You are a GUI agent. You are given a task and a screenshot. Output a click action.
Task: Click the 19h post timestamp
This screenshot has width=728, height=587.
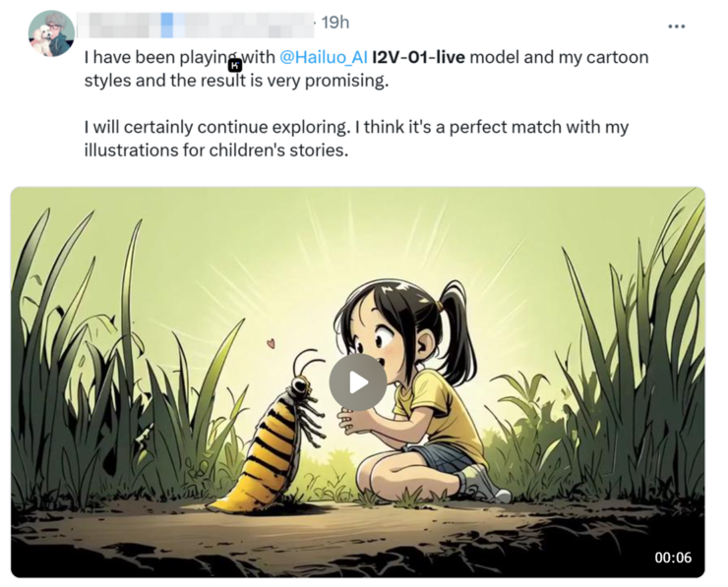(x=335, y=23)
